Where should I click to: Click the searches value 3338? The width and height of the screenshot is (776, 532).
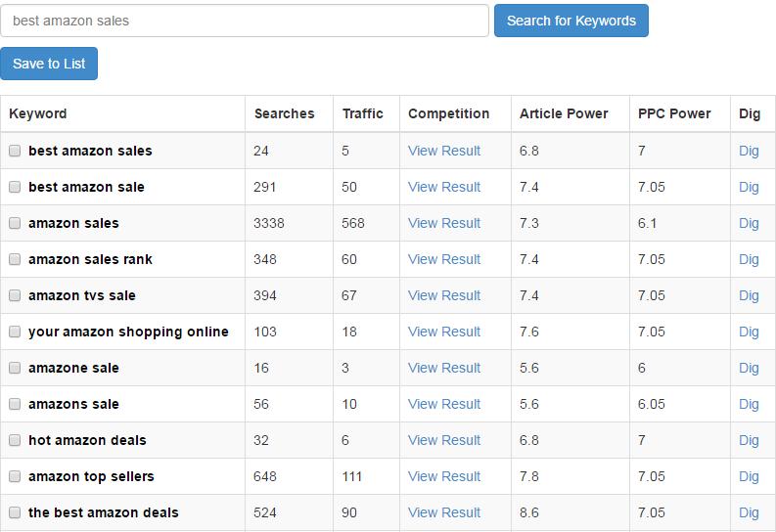point(269,223)
